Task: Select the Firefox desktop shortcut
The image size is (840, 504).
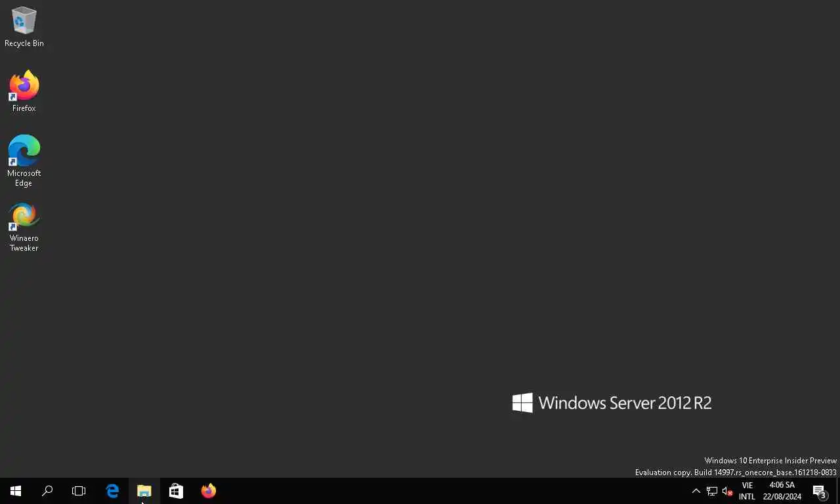Action: tap(24, 91)
